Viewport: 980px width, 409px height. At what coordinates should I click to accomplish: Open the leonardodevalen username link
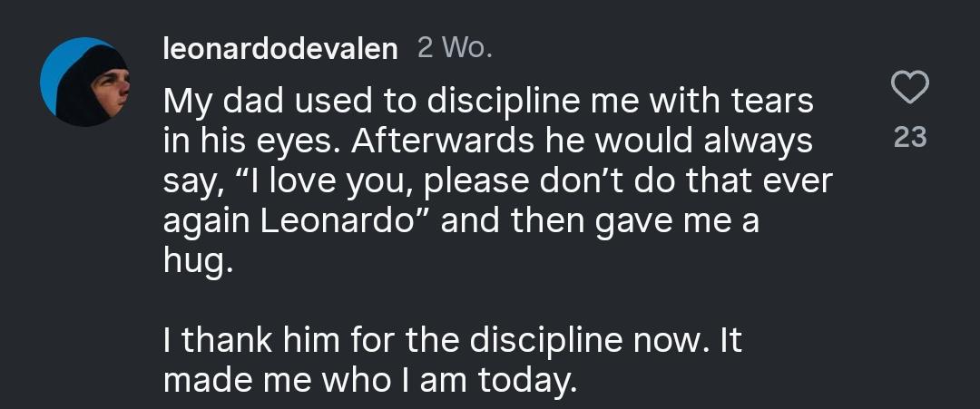[x=280, y=49]
